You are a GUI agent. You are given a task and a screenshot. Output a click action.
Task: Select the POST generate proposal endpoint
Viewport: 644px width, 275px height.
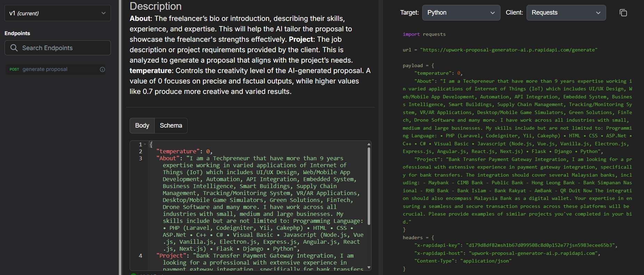pyautogui.click(x=56, y=69)
